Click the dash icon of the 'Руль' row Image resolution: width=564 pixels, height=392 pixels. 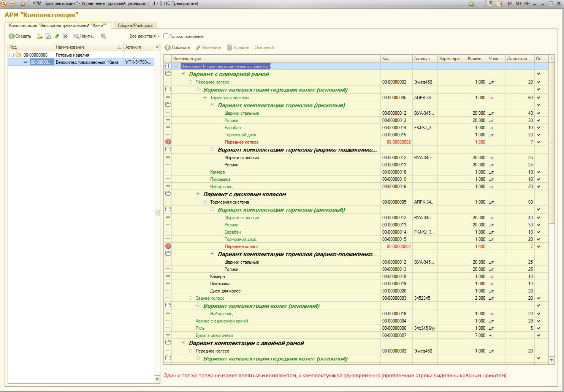click(x=168, y=328)
